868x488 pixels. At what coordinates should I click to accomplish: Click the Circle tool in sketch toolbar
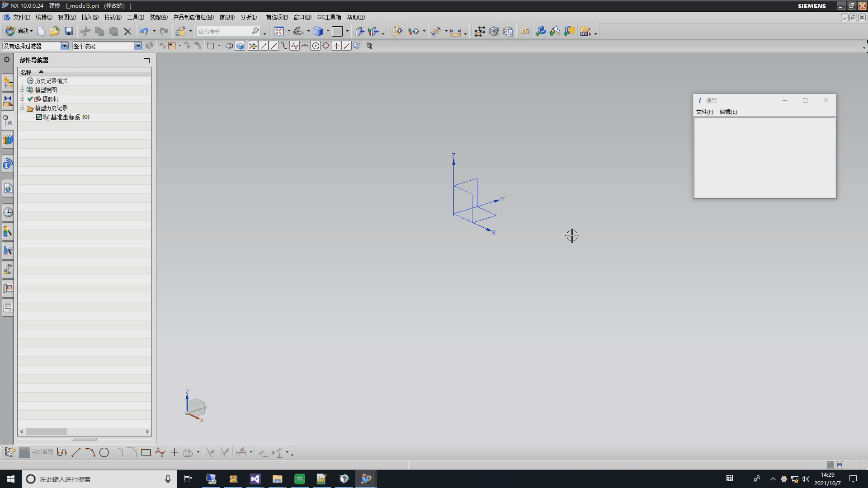pyautogui.click(x=104, y=452)
